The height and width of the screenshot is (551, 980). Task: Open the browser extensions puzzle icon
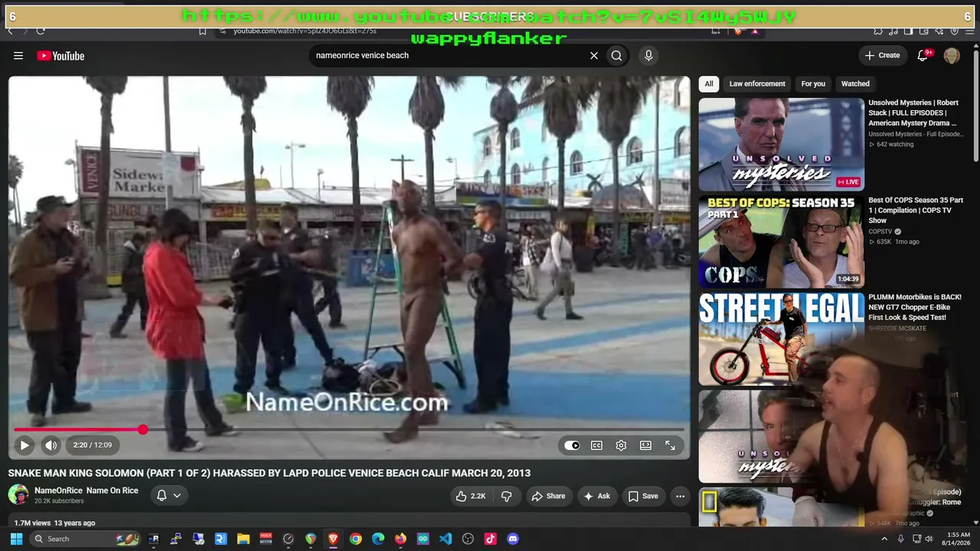point(878,31)
